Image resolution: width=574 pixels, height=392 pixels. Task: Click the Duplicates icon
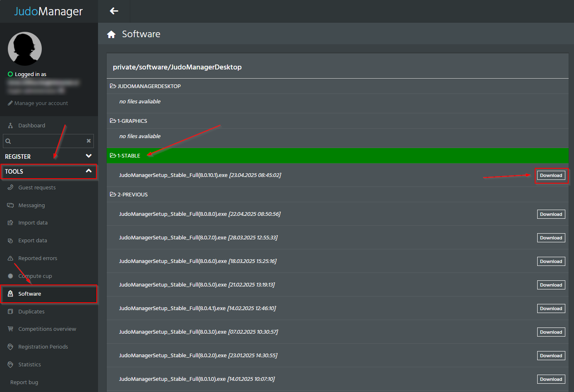(x=10, y=311)
